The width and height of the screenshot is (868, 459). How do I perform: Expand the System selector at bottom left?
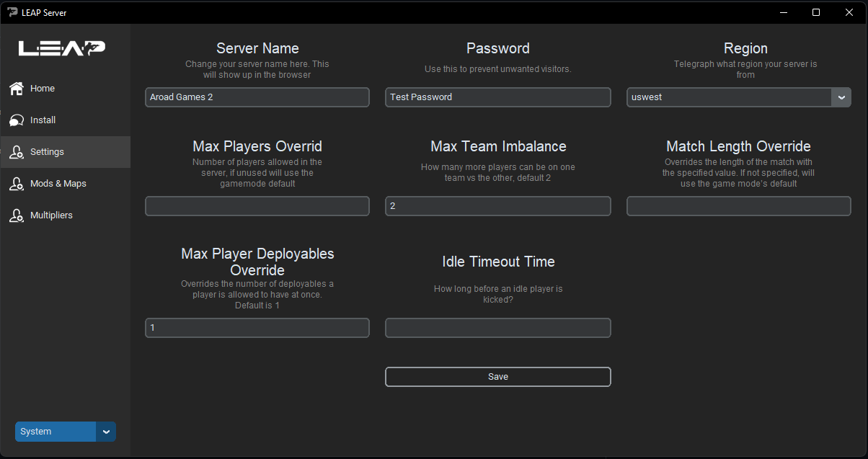click(105, 431)
